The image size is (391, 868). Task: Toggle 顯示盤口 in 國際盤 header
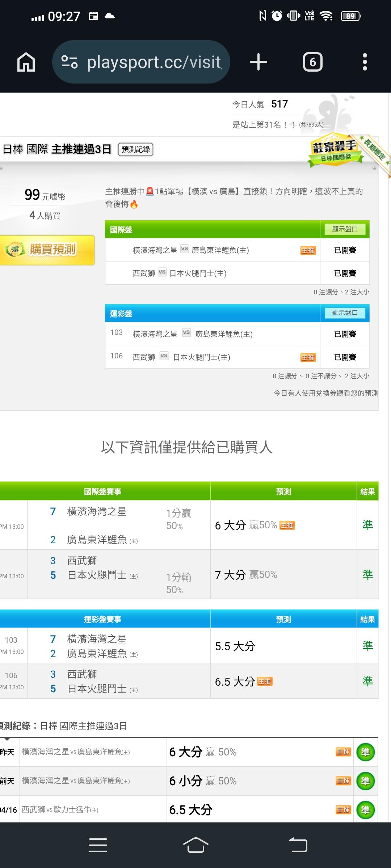[345, 229]
